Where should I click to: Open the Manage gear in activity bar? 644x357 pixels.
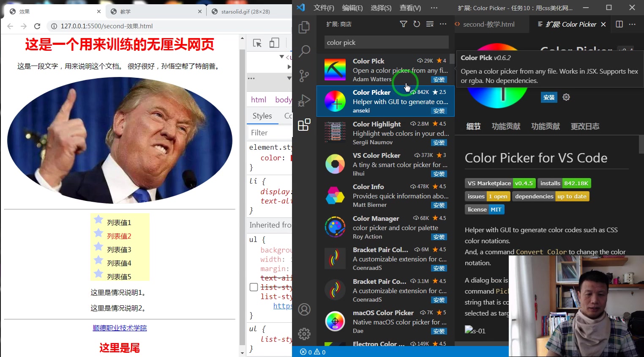[304, 334]
